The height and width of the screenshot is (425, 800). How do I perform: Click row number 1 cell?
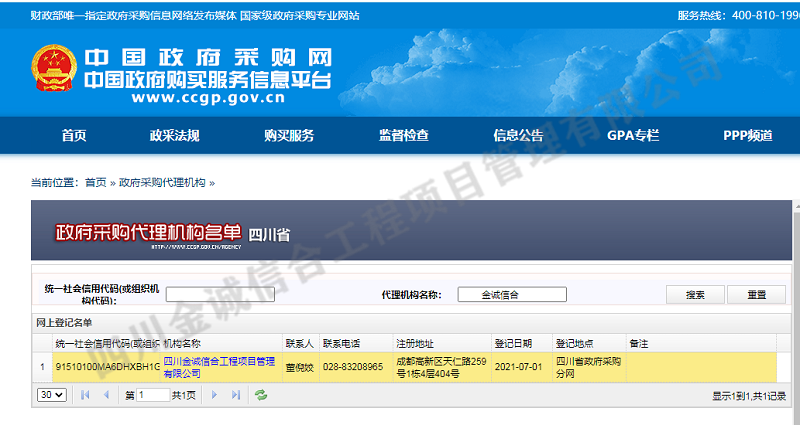(x=42, y=367)
